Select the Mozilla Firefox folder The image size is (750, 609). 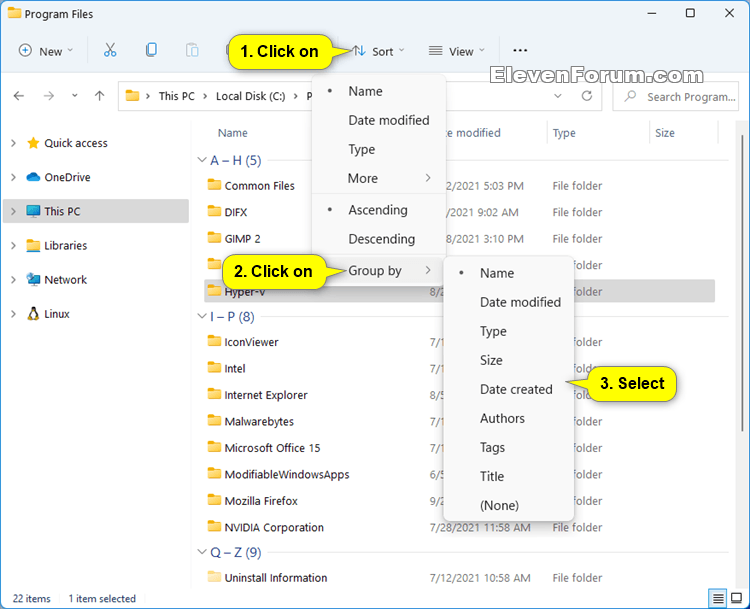261,501
